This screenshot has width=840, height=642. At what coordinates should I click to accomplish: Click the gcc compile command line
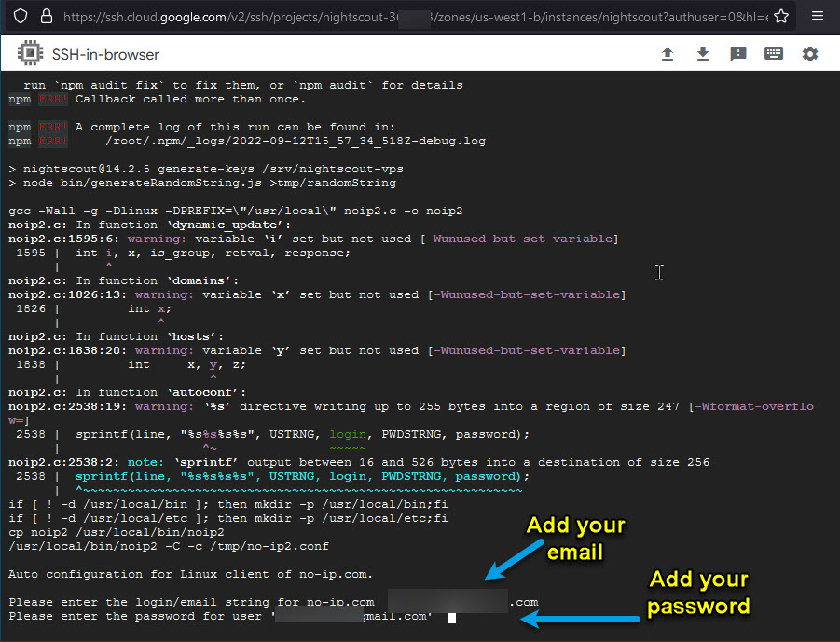pos(235,212)
